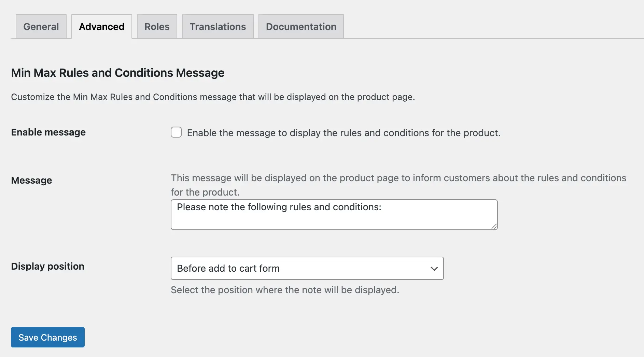The image size is (644, 357).
Task: Click the Enable message field label
Action: (x=48, y=132)
